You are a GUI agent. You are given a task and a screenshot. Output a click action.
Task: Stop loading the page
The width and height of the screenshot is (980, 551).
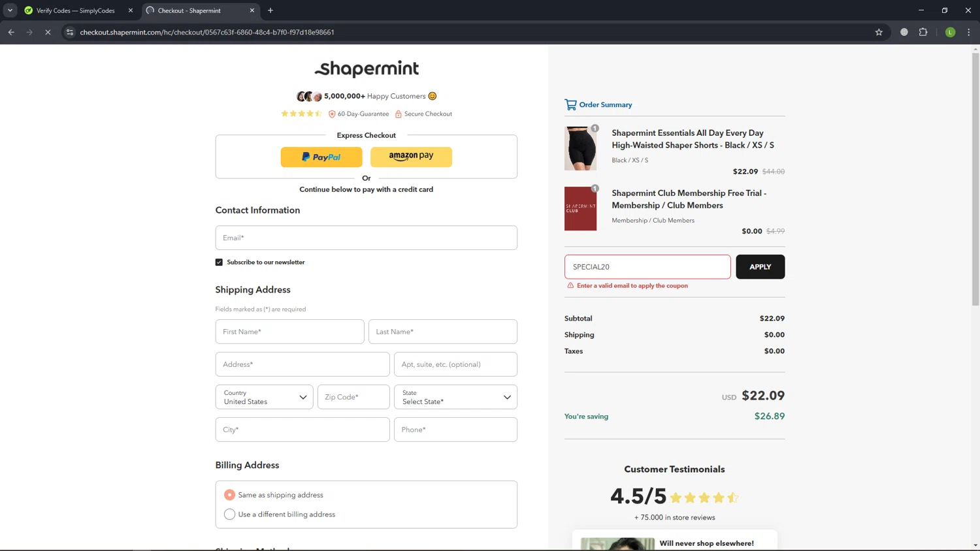point(48,32)
